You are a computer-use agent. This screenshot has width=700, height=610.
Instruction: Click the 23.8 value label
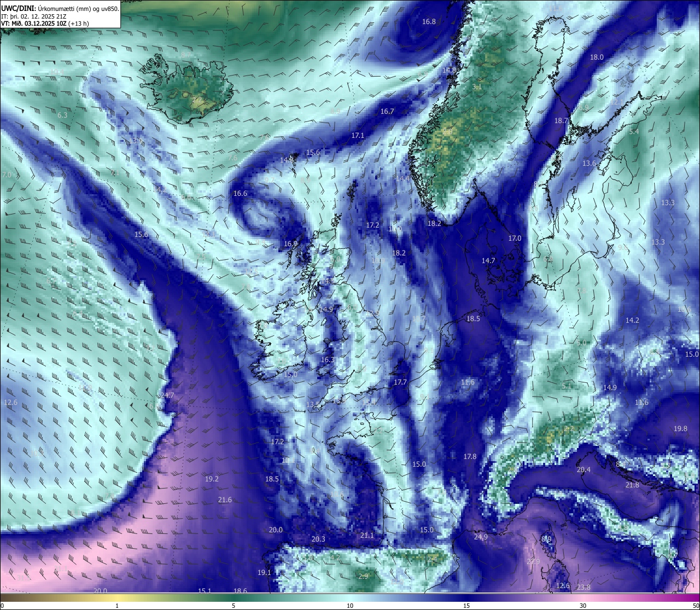(584, 588)
